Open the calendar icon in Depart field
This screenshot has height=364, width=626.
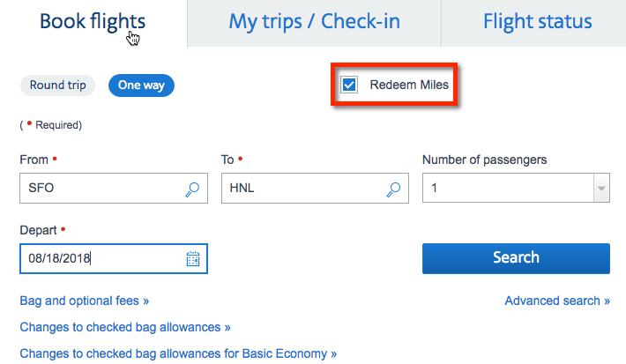tap(193, 258)
